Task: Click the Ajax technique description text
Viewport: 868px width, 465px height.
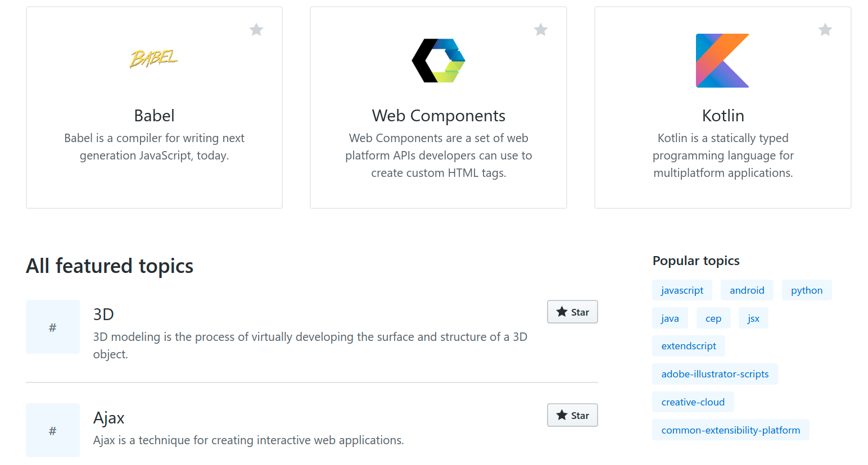Action: coord(248,440)
